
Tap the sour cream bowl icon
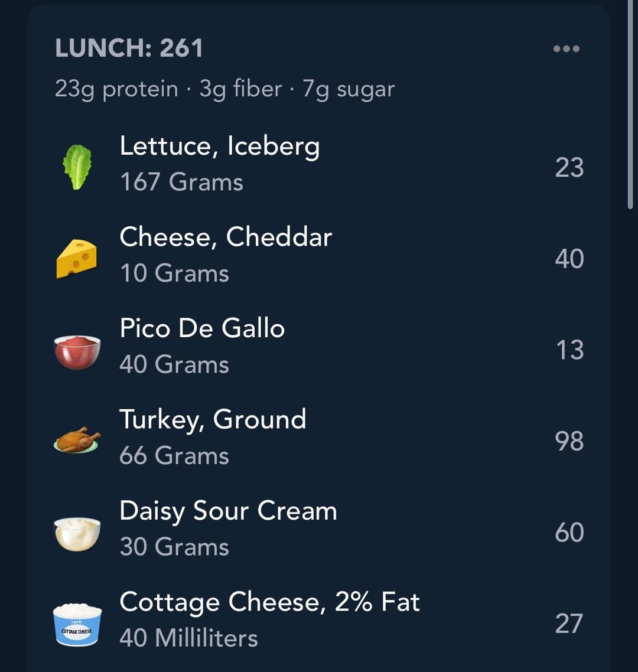(x=77, y=533)
